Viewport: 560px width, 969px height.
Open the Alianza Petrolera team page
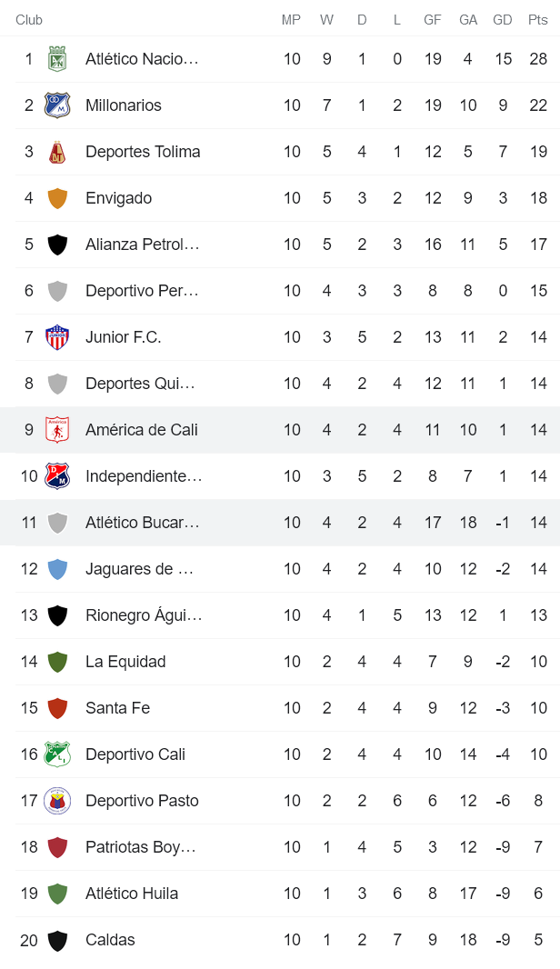click(141, 244)
